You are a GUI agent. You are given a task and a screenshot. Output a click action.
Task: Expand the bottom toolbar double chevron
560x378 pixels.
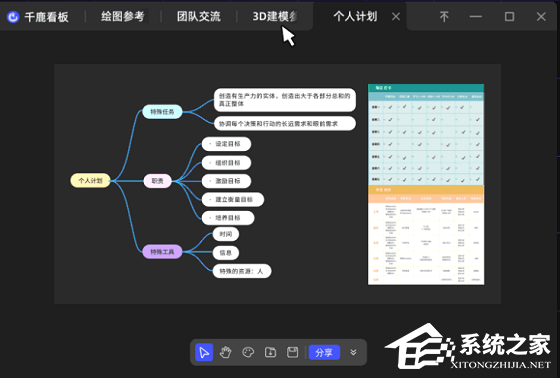353,352
